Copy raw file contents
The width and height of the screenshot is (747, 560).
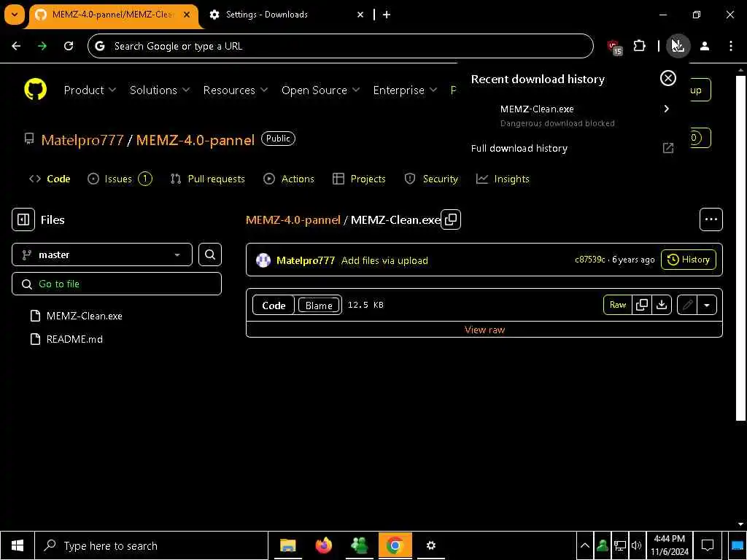coord(642,305)
